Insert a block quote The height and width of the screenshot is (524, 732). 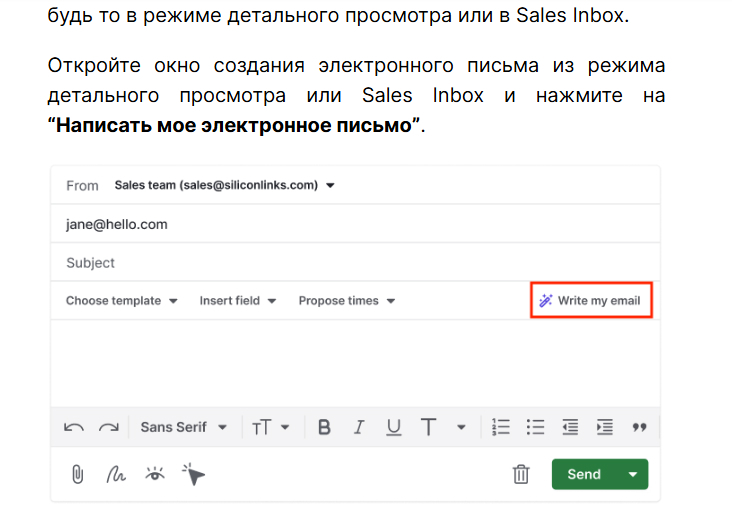639,427
